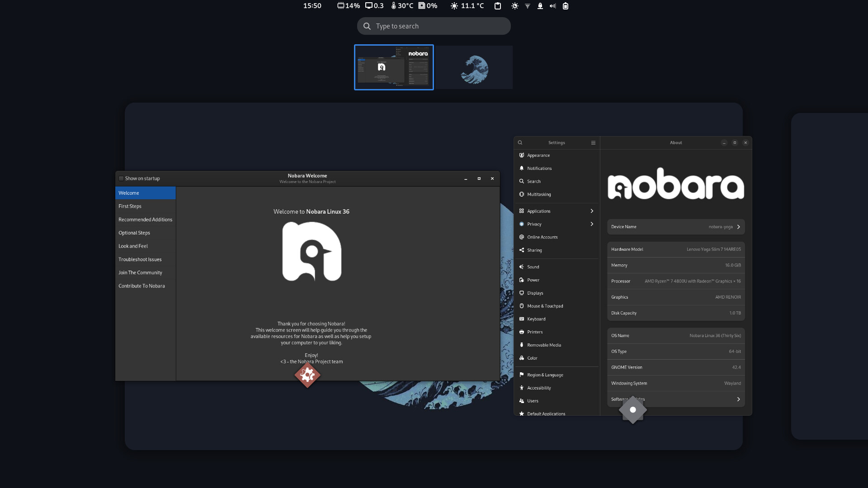The width and height of the screenshot is (868, 488).
Task: Click the Sound speaker icon in Settings
Action: click(521, 267)
